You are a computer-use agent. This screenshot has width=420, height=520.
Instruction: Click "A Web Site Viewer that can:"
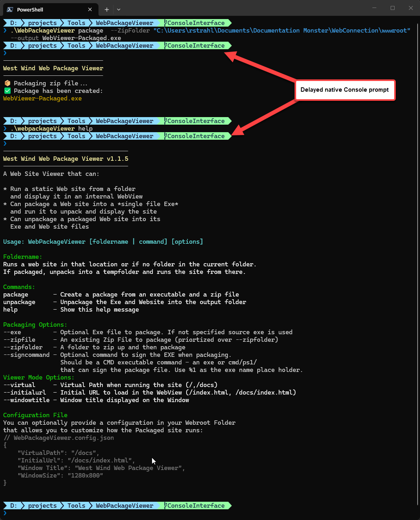click(x=51, y=174)
